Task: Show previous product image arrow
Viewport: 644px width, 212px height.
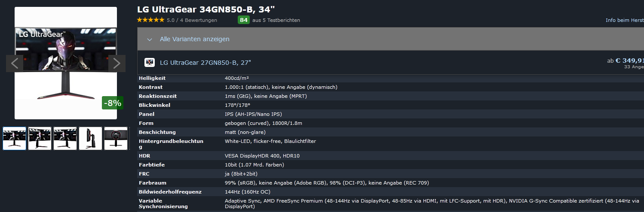Action: point(14,64)
